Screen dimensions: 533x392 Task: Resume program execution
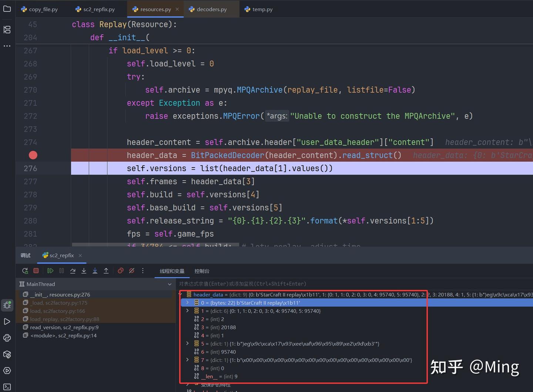pos(50,271)
